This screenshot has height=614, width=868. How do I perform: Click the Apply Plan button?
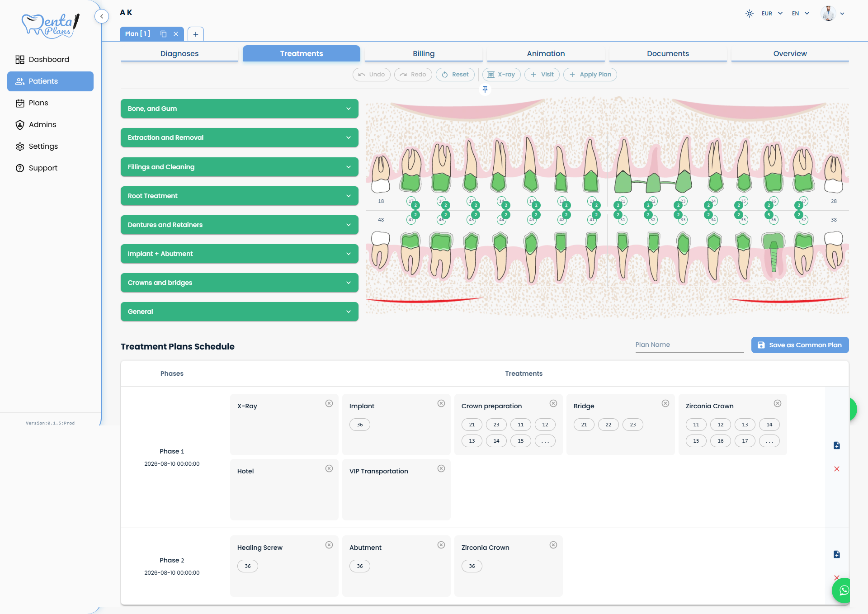[590, 75]
